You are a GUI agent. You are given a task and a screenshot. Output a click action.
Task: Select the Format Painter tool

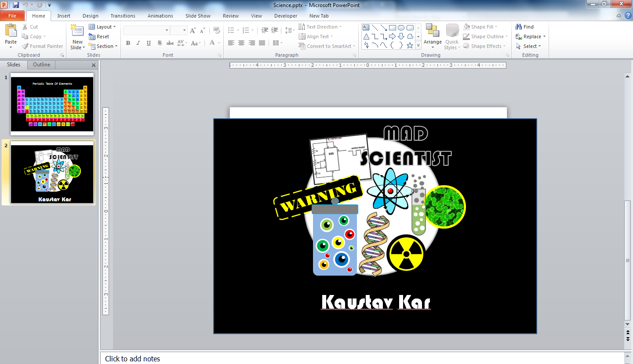pyautogui.click(x=42, y=46)
